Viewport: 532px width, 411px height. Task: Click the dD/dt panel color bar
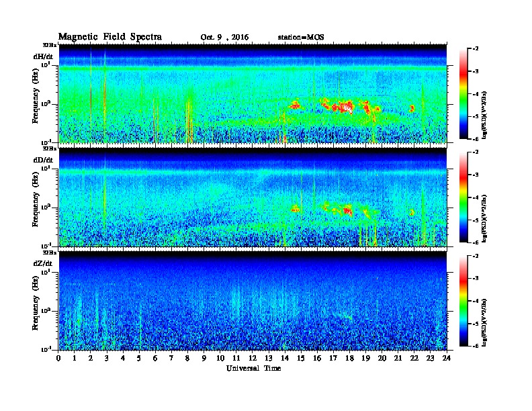click(x=463, y=197)
